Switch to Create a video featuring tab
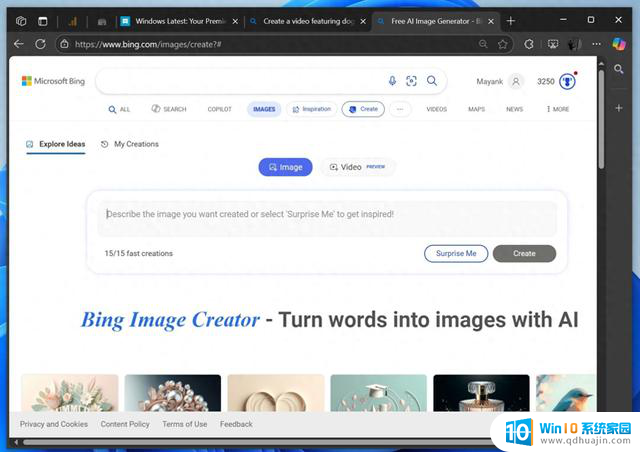 tap(308, 21)
